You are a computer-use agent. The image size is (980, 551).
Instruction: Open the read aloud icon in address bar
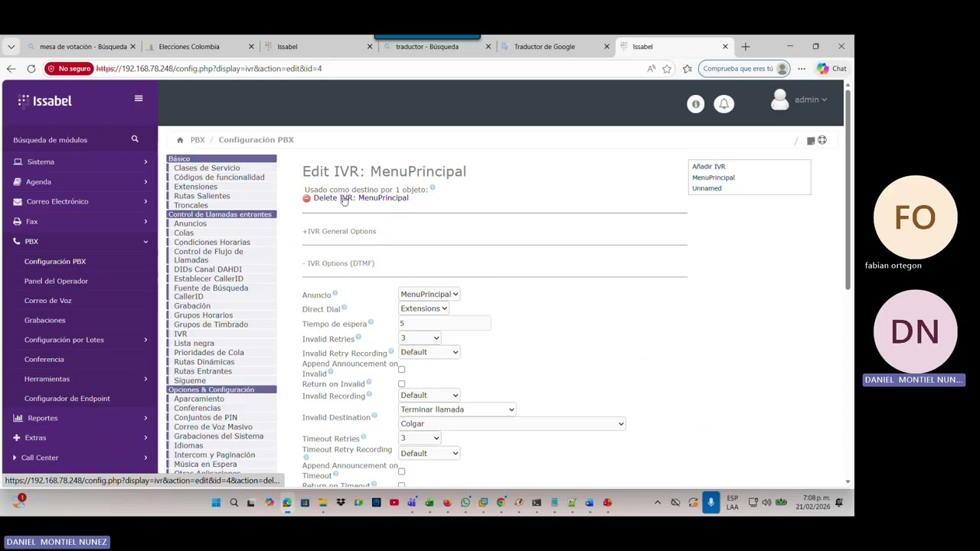[x=651, y=69]
